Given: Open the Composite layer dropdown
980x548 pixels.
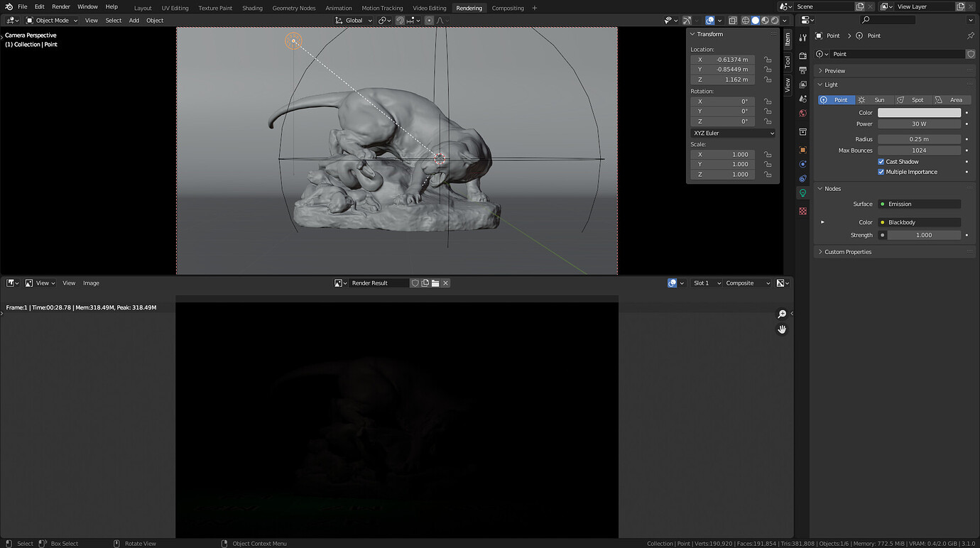Looking at the screenshot, I should point(747,283).
